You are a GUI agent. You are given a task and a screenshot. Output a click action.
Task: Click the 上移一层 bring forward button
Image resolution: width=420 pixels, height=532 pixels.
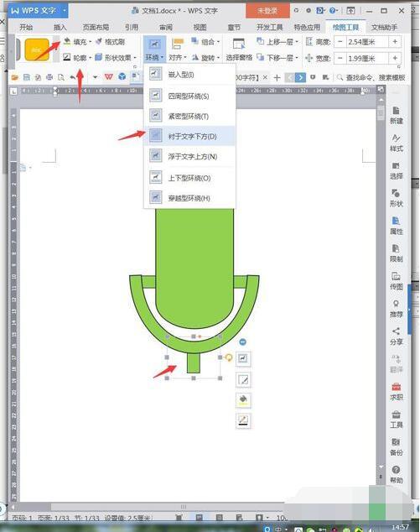coord(277,42)
